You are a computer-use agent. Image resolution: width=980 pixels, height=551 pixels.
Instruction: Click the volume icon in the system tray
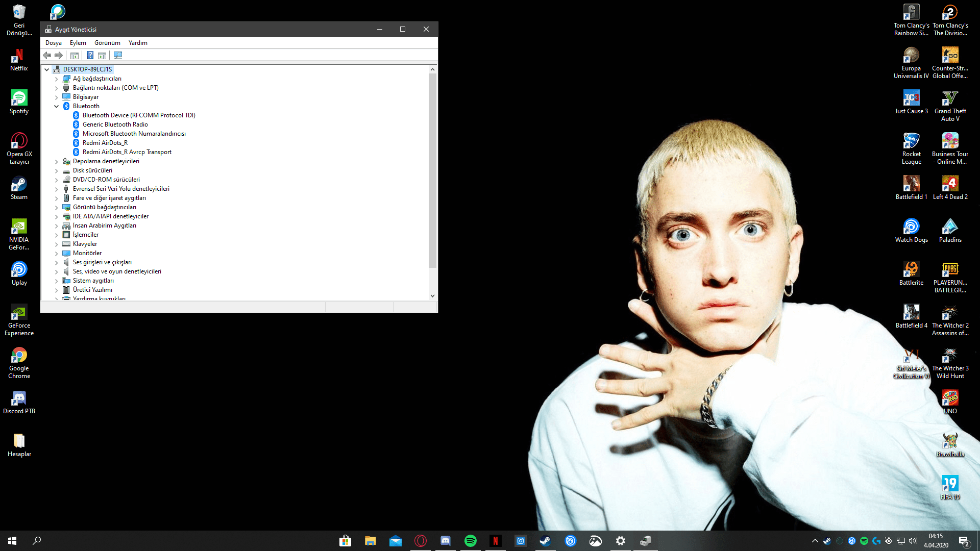coord(913,541)
